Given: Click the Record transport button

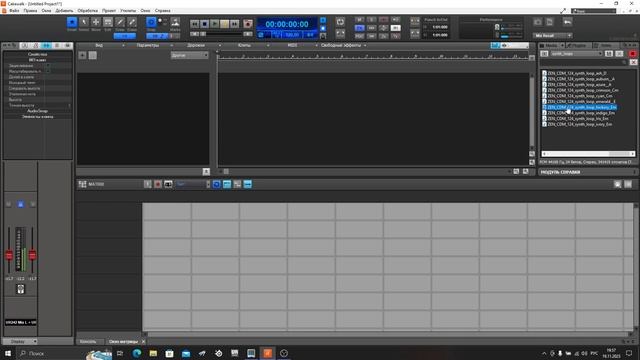Looking at the screenshot, I should point(247,24).
